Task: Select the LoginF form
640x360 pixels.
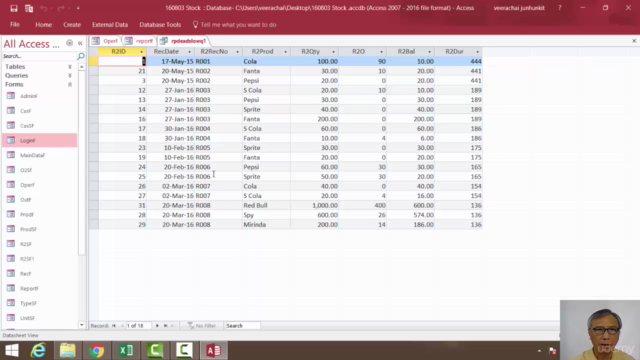Action: 39,140
